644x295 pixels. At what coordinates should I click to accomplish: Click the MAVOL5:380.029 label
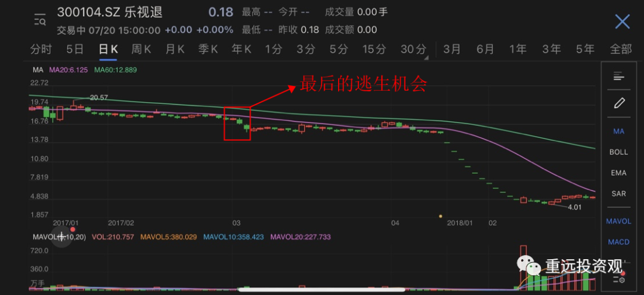(168, 237)
